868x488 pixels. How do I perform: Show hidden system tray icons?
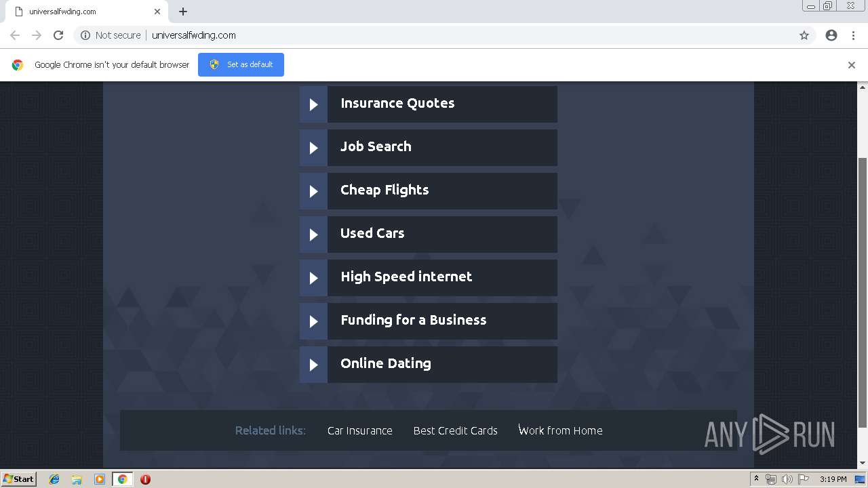point(756,479)
